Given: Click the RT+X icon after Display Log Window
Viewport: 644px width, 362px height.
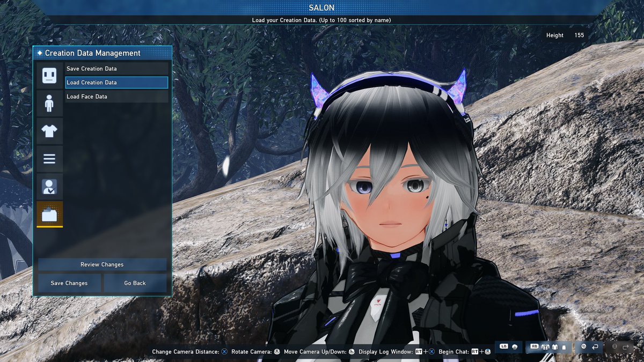Looking at the screenshot, I should 425,352.
